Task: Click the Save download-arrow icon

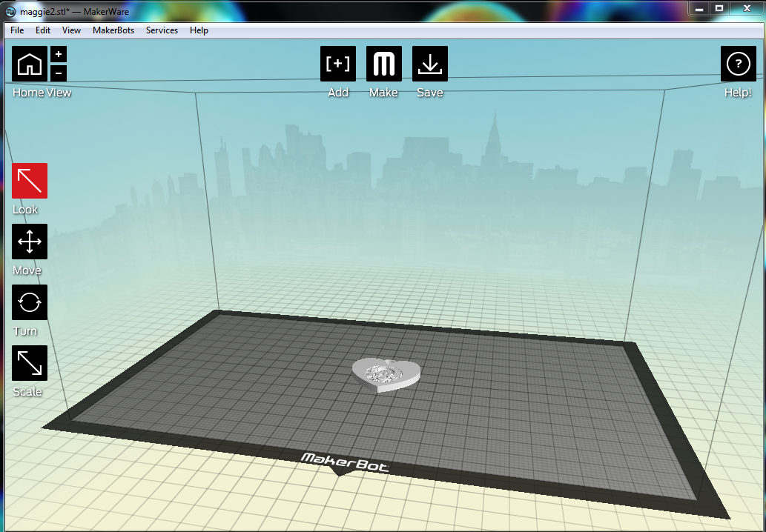Action: click(x=430, y=64)
